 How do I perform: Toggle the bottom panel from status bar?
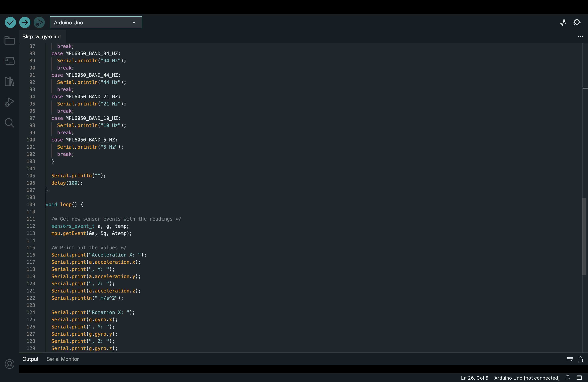point(579,378)
